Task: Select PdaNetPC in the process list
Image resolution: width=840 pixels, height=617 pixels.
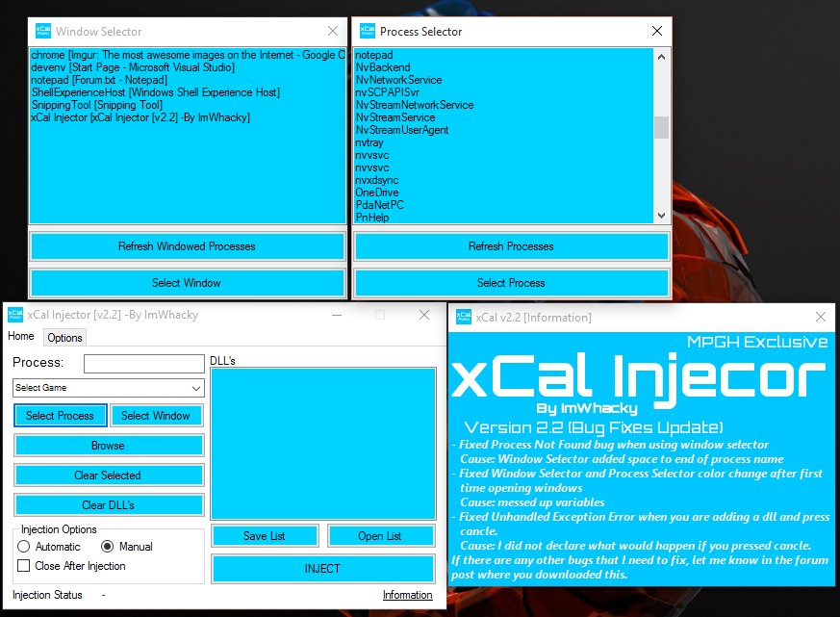Action: pos(503,205)
